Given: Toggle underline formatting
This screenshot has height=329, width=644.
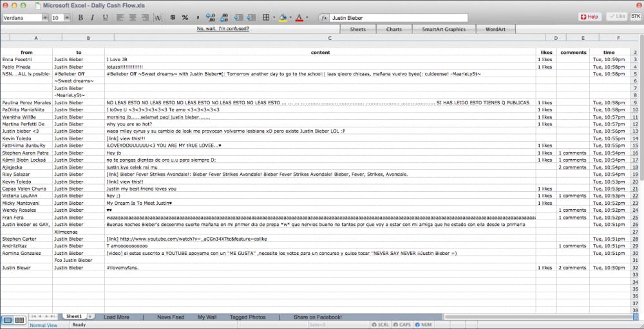Looking at the screenshot, I should pos(106,17).
